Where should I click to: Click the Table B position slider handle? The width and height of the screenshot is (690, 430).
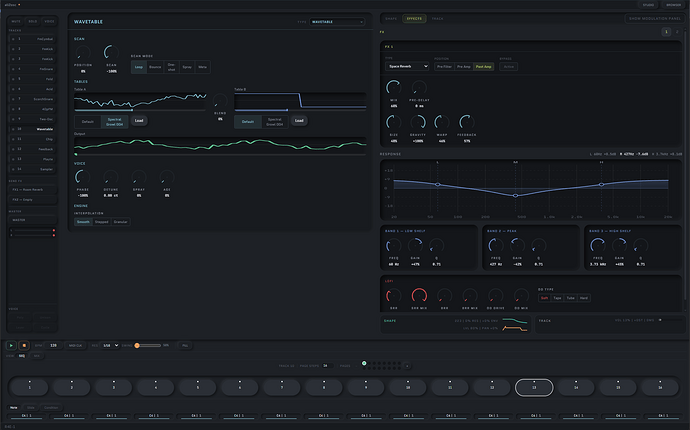point(287,110)
